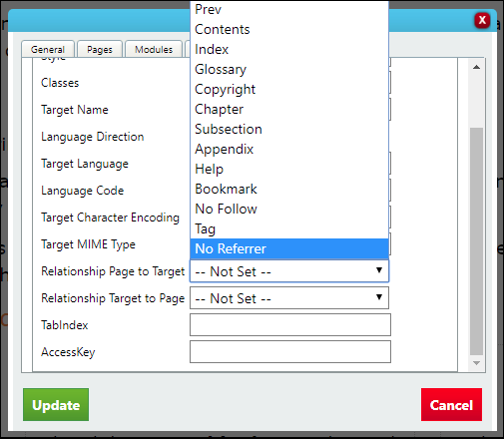The width and height of the screenshot is (504, 439).
Task: Select the No Follow option
Action: (289, 209)
